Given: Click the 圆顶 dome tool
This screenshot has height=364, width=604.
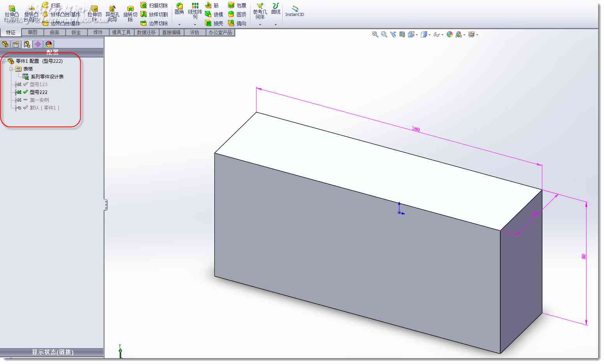Looking at the screenshot, I should (x=237, y=14).
